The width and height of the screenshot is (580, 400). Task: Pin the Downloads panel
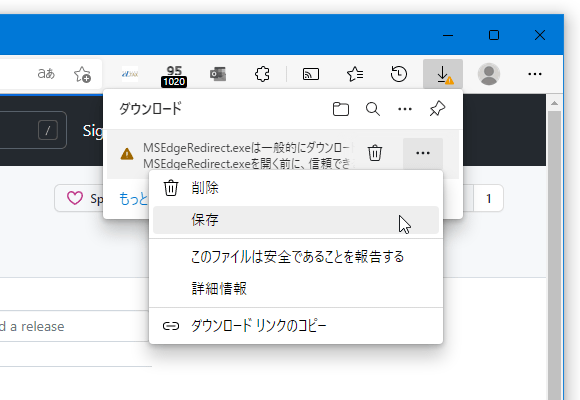point(437,109)
